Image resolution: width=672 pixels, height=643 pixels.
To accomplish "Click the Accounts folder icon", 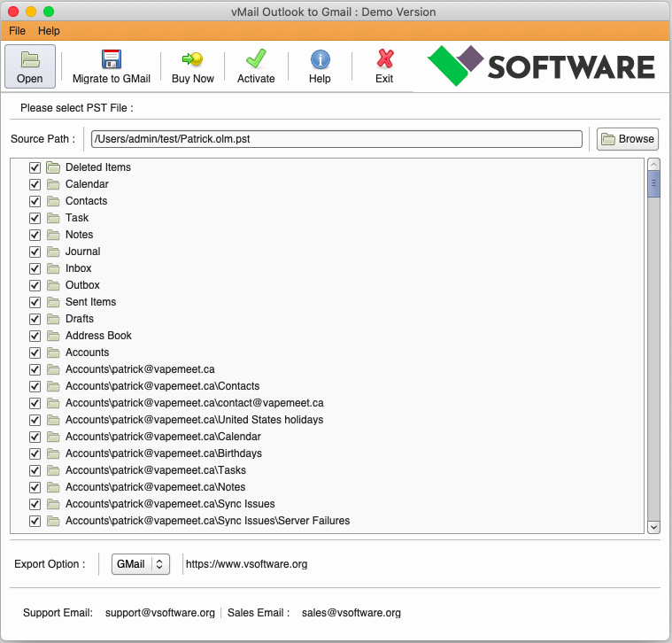I will click(x=53, y=352).
